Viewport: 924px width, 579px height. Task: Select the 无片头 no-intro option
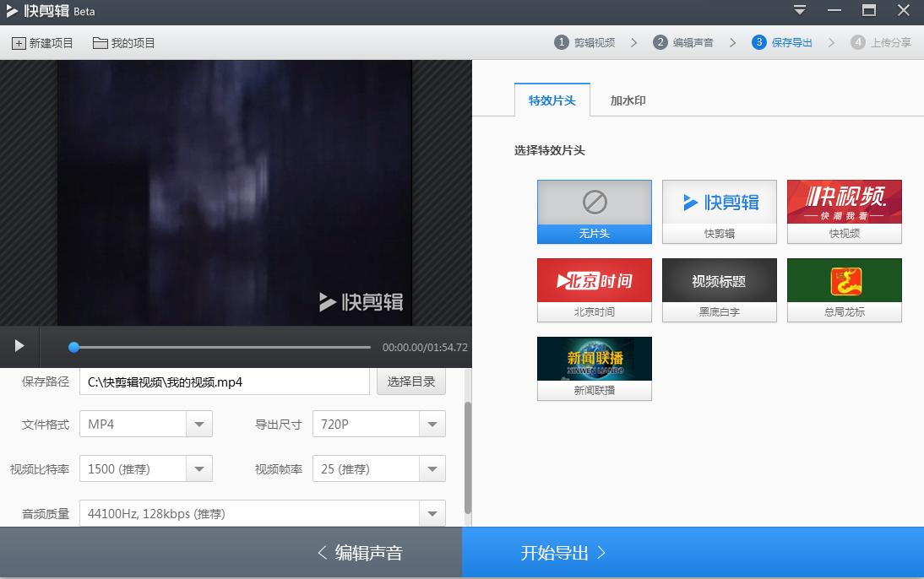pos(594,210)
